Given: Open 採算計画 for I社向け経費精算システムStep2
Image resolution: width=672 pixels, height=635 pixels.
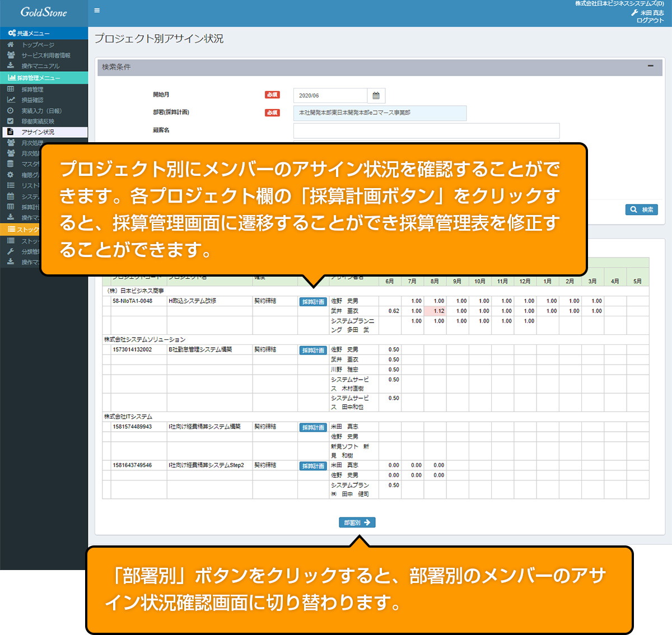Looking at the screenshot, I should coord(313,466).
